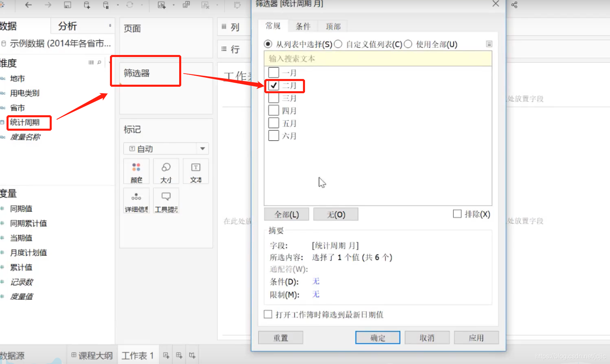The width and height of the screenshot is (610, 364).
Task: Check the 五月 checkbox
Action: click(x=274, y=123)
